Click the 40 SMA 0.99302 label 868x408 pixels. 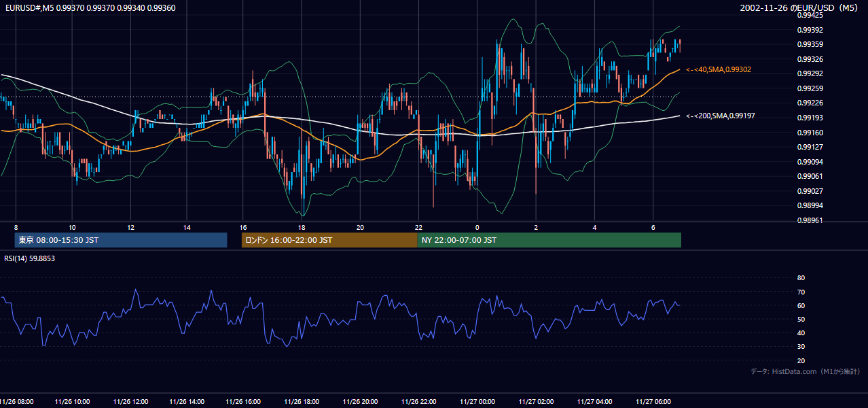pos(719,69)
